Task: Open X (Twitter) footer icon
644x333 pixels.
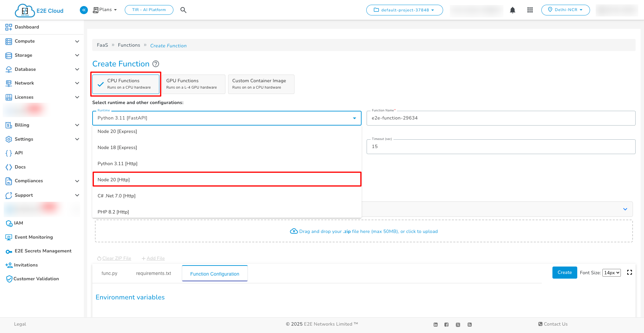Action: tap(458, 325)
